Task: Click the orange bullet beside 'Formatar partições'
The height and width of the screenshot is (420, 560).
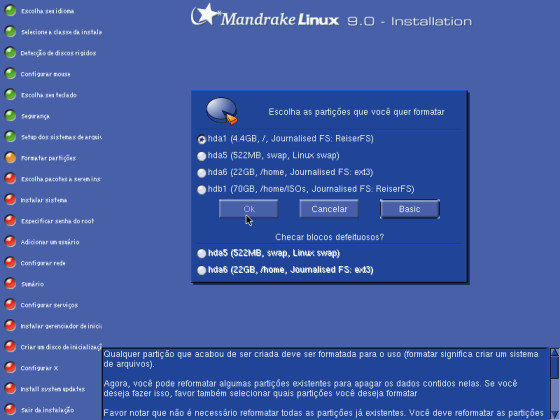Action: (x=10, y=158)
